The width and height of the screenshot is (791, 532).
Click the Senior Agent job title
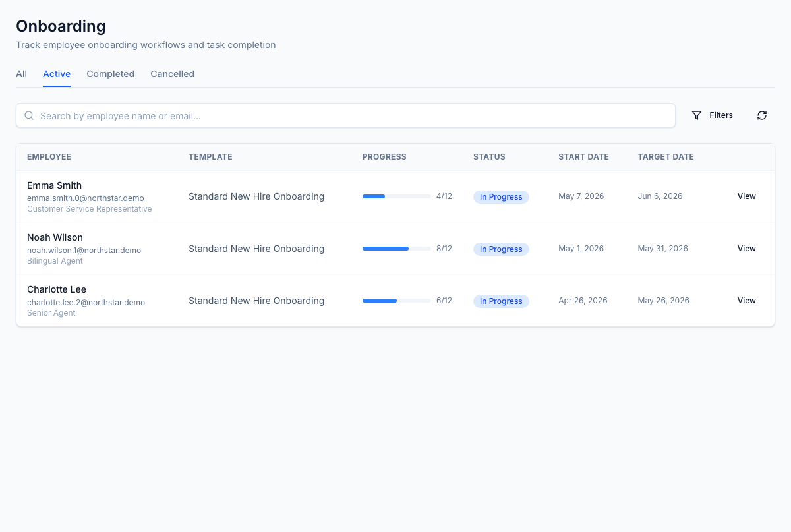pyautogui.click(x=51, y=313)
